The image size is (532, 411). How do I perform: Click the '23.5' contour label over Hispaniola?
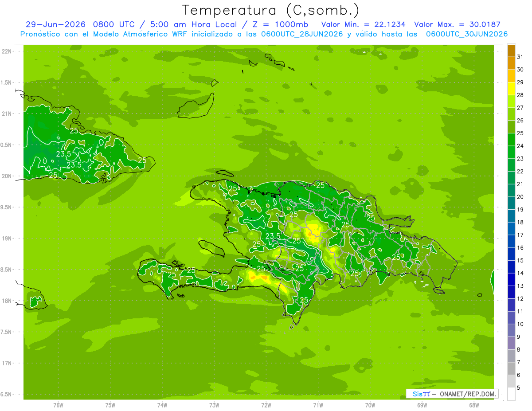point(273,236)
